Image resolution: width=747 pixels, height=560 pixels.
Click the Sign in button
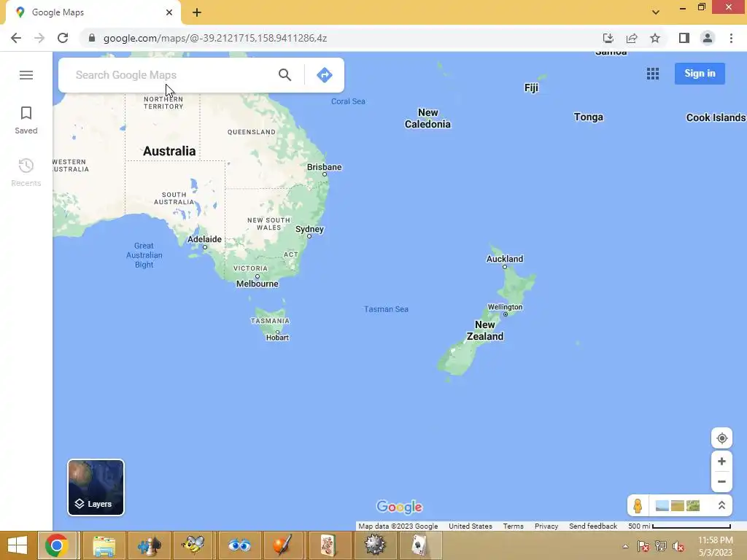click(x=700, y=74)
